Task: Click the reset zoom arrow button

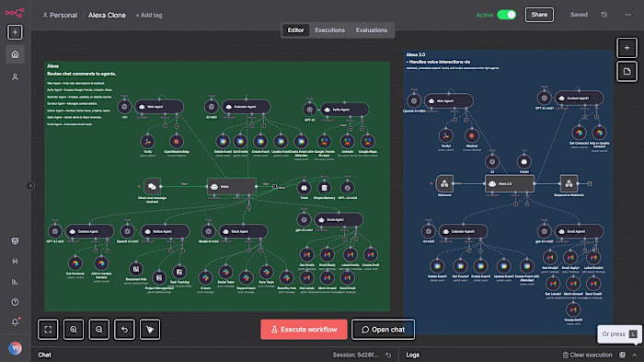Action: coord(124,330)
